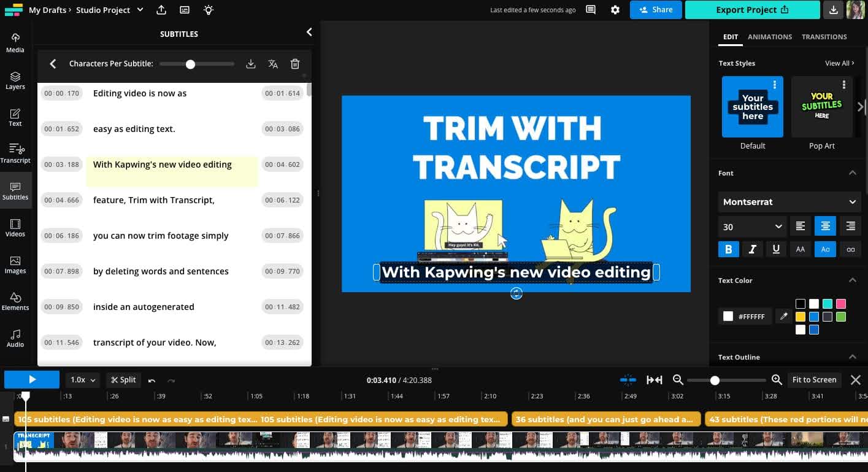Download subtitles file from subtitles panel
The image size is (868, 472).
(x=250, y=64)
